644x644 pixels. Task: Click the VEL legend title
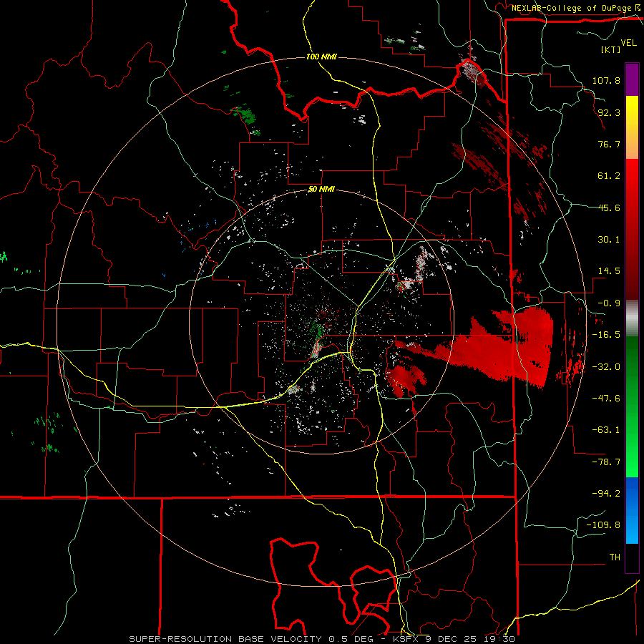tap(628, 43)
